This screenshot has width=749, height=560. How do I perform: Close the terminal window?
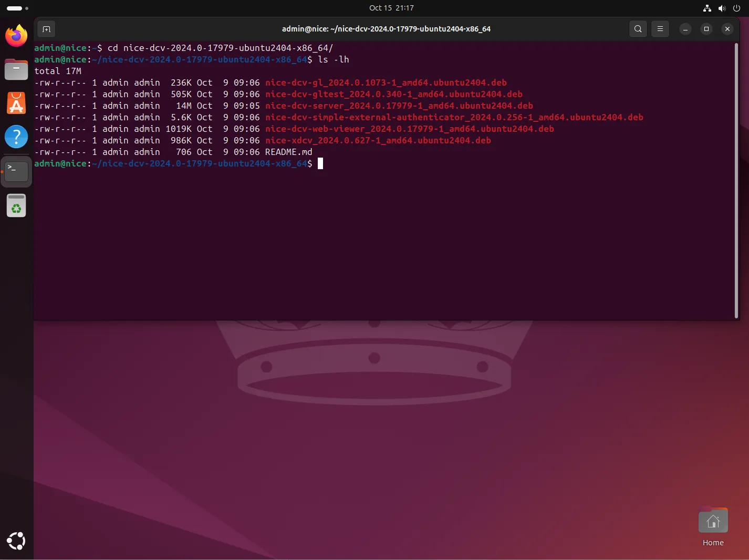tap(727, 29)
